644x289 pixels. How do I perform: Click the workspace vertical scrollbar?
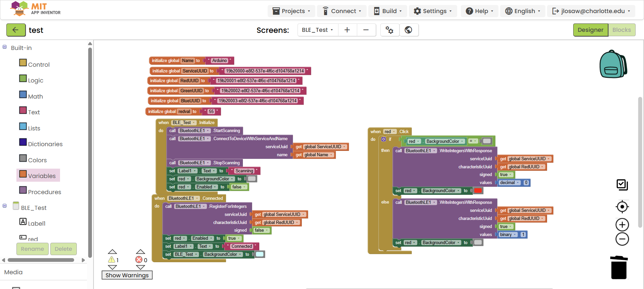tap(640, 163)
